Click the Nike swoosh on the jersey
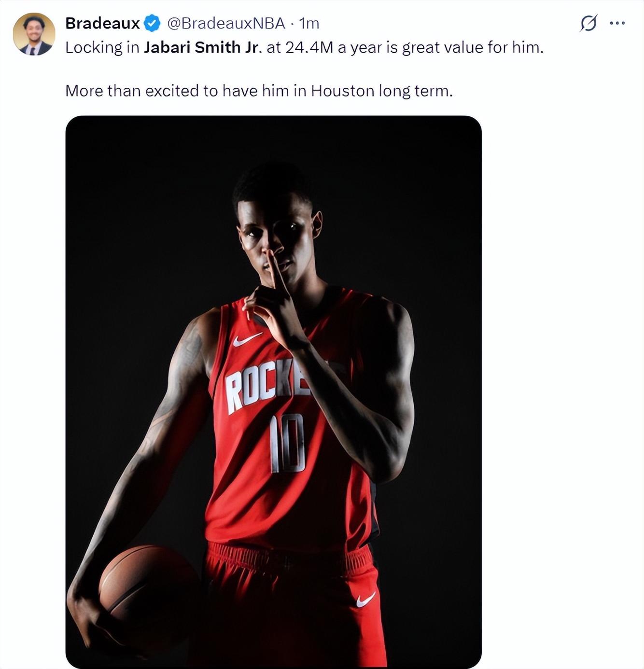The height and width of the screenshot is (669, 644). pos(247,340)
